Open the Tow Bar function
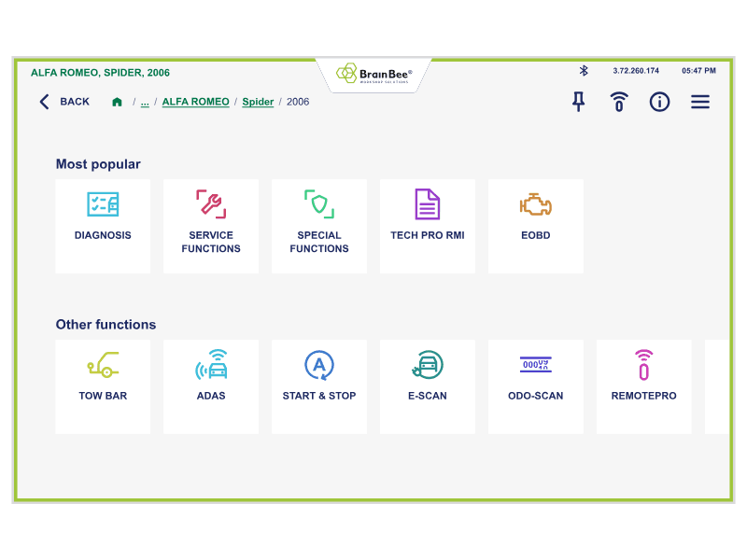 click(103, 386)
